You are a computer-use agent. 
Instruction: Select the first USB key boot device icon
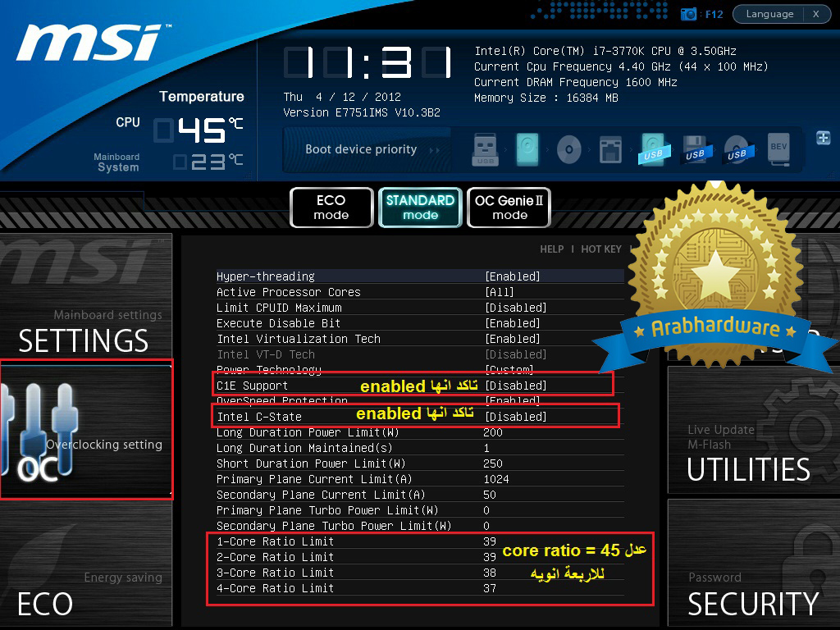pyautogui.click(x=485, y=149)
